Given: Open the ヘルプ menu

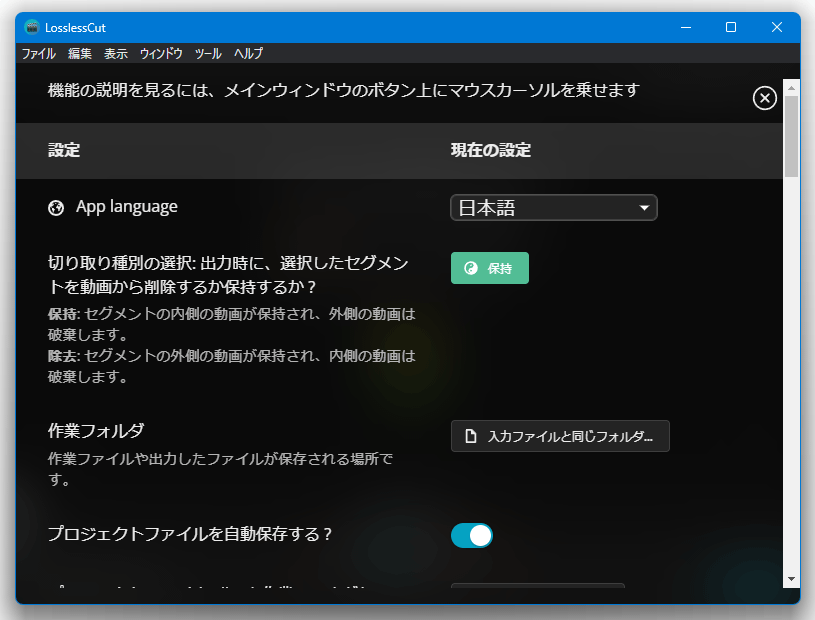Looking at the screenshot, I should point(248,54).
